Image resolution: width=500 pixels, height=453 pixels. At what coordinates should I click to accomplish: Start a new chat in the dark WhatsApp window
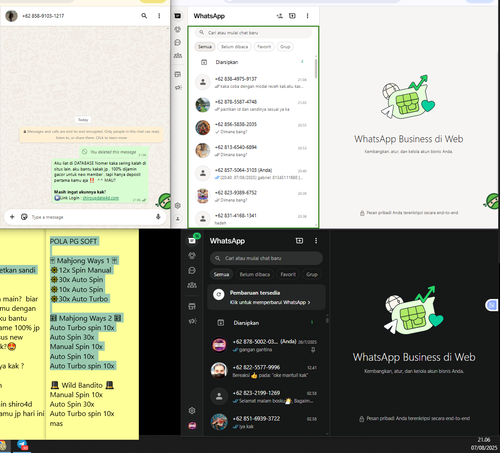pyautogui.click(x=299, y=241)
